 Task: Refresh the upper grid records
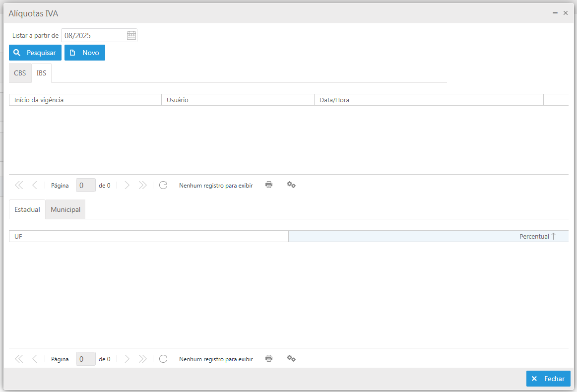pyautogui.click(x=163, y=185)
